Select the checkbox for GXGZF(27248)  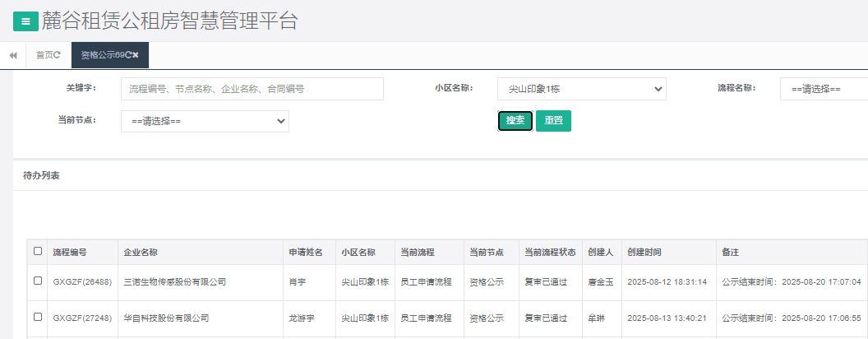click(x=38, y=317)
